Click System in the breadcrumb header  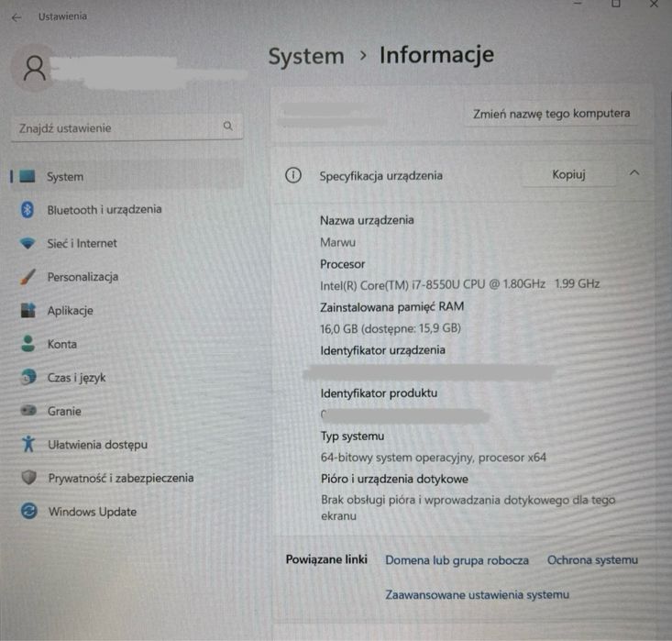(306, 56)
